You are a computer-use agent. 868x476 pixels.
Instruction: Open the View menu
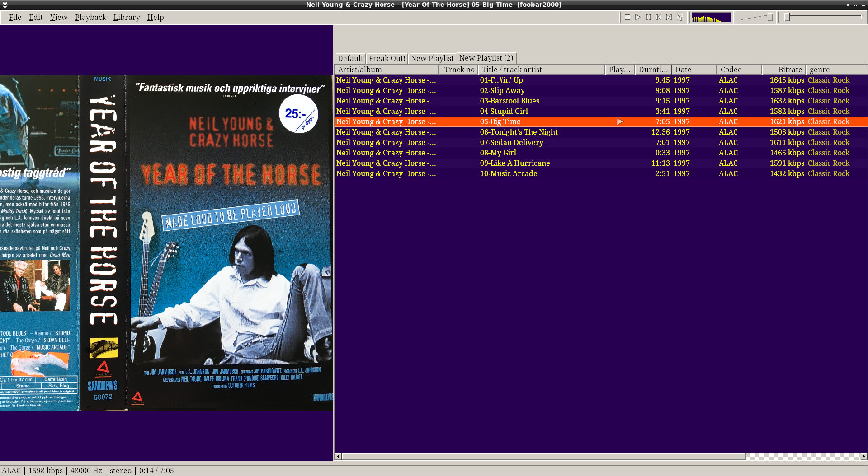click(x=59, y=17)
